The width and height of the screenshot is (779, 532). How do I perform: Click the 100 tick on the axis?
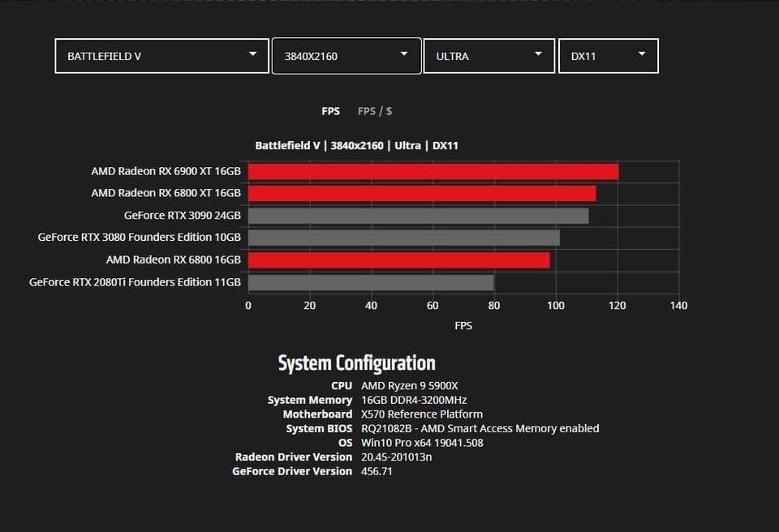click(x=555, y=306)
